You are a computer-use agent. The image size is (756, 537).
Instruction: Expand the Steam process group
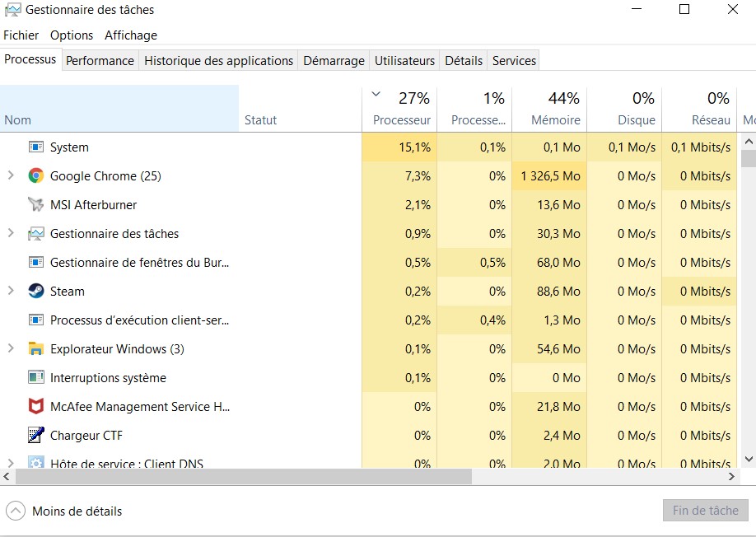pos(11,291)
